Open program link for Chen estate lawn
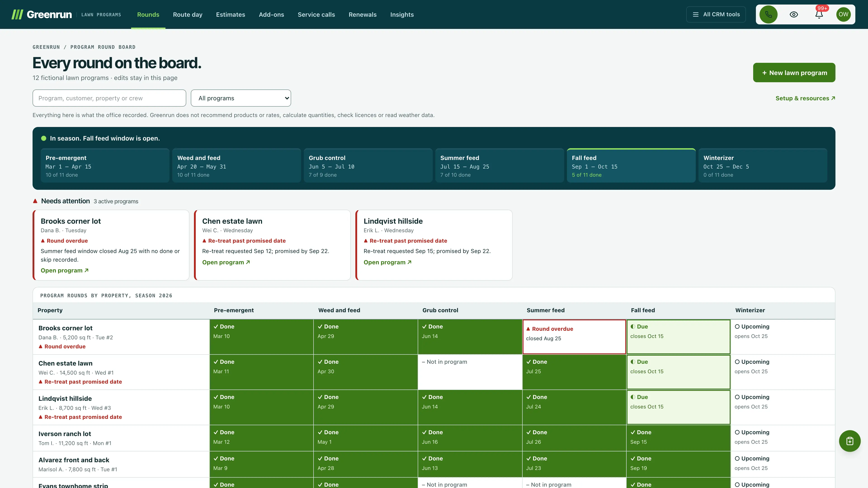 pyautogui.click(x=226, y=262)
